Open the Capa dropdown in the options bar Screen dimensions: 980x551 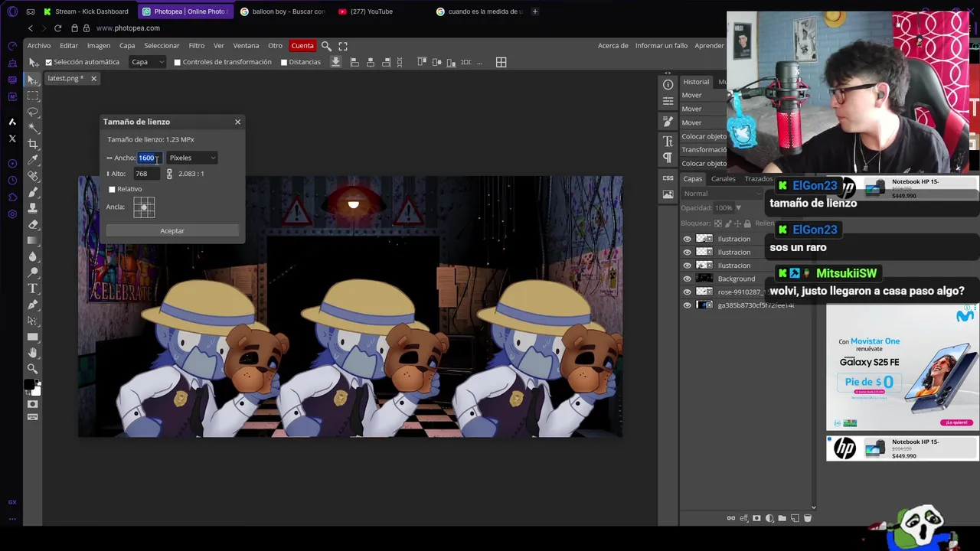147,62
